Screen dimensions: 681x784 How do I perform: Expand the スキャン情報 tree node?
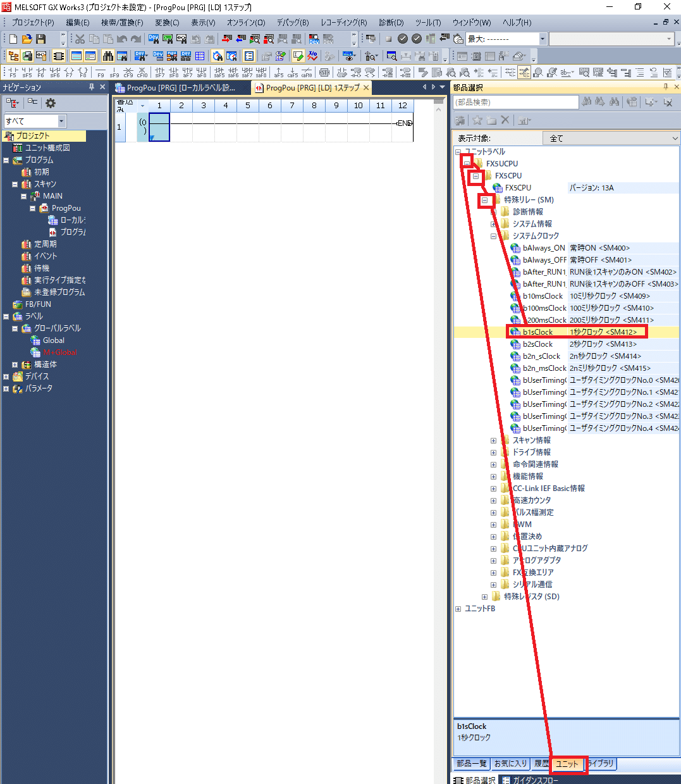[x=494, y=440]
